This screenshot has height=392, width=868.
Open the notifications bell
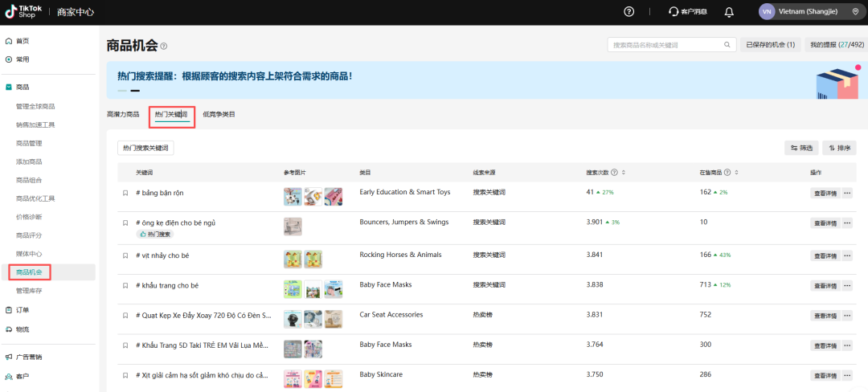tap(729, 11)
